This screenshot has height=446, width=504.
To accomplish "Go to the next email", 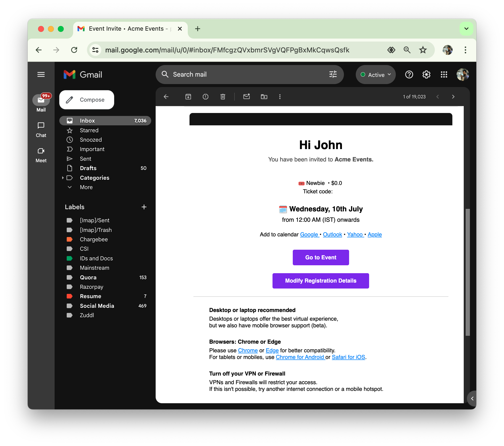I will point(453,97).
